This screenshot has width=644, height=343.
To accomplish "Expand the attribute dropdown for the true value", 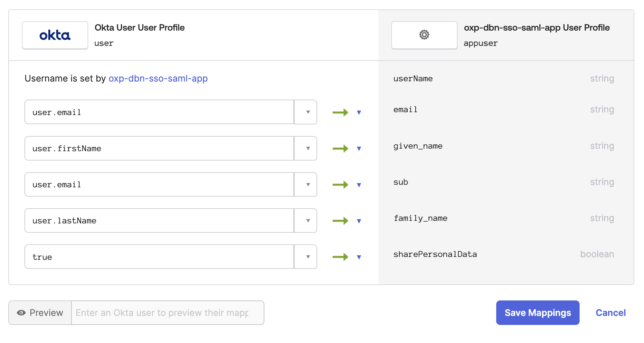I will (x=306, y=257).
